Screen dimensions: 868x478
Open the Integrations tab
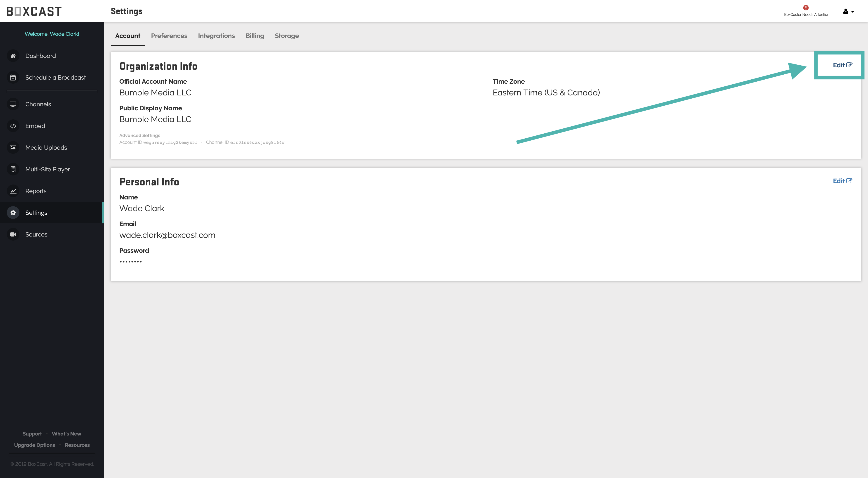click(x=216, y=36)
